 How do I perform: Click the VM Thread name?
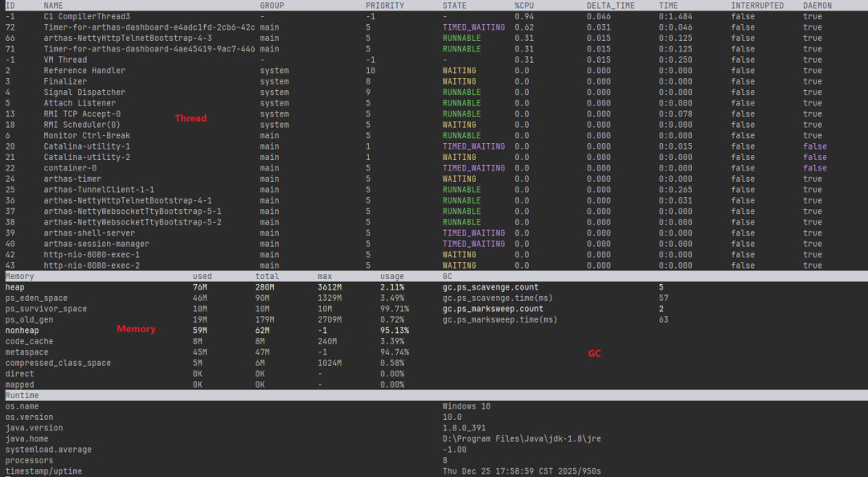click(65, 60)
